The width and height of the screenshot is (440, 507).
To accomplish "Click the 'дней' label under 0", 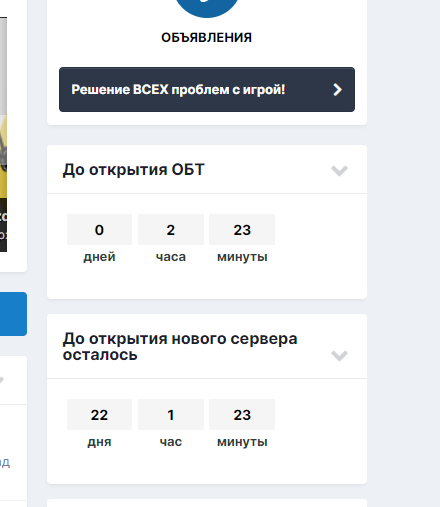I will (99, 257).
